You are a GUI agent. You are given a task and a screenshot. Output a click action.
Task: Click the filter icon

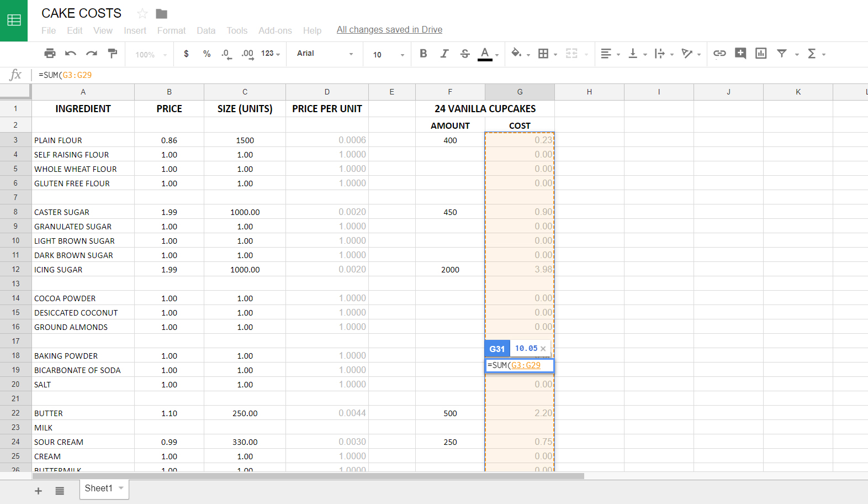point(782,54)
